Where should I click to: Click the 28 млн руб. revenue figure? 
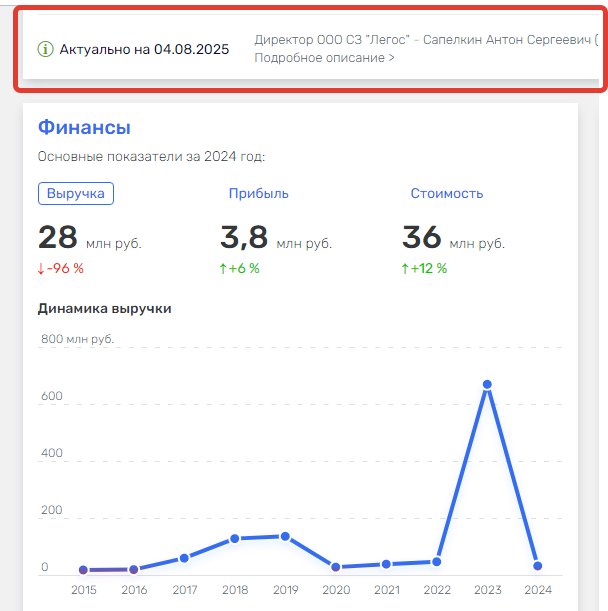(x=90, y=237)
